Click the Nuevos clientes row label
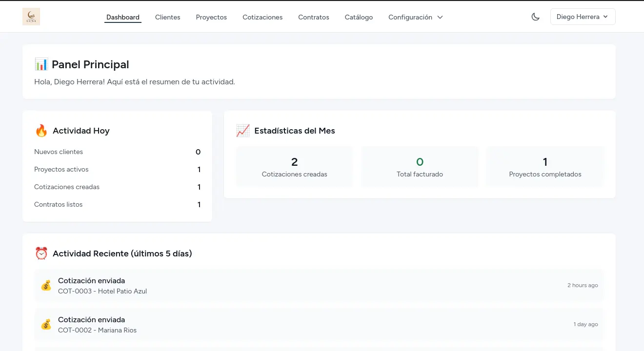The image size is (644, 351). (x=59, y=152)
